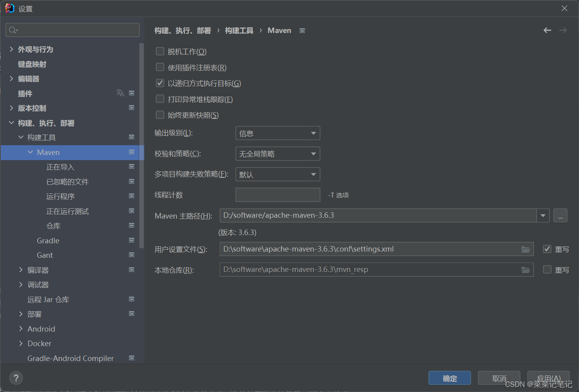Enable the 脱机工作 checkbox
Viewport: 579px width, 392px height.
(160, 51)
